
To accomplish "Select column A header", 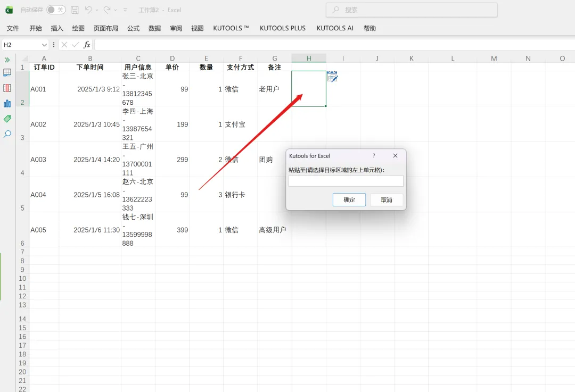I will 44,59.
